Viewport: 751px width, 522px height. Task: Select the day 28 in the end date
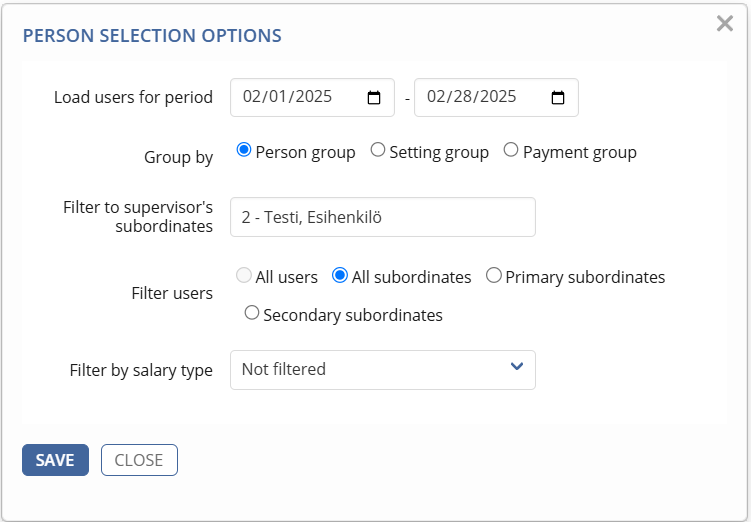click(x=462, y=97)
